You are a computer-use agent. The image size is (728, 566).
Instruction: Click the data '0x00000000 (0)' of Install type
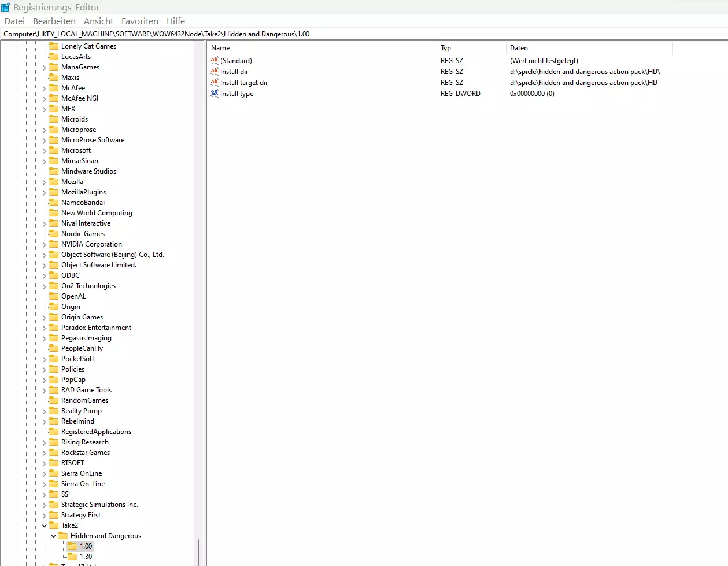point(532,94)
